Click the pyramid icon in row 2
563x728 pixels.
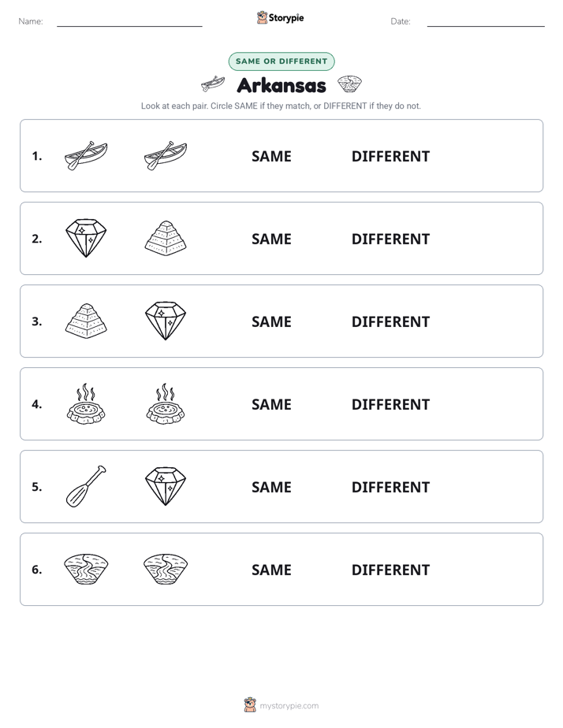coord(166,238)
